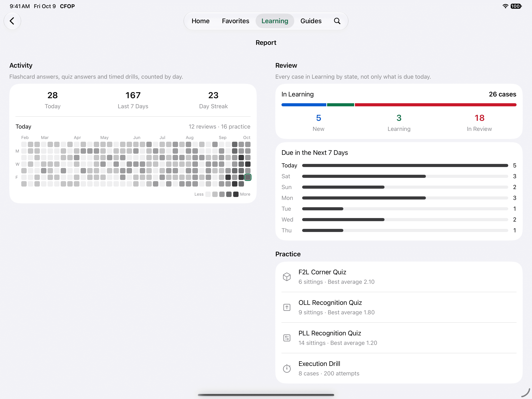Screen dimensions: 532x399
Task: Switch to the Home tab
Action: point(200,21)
